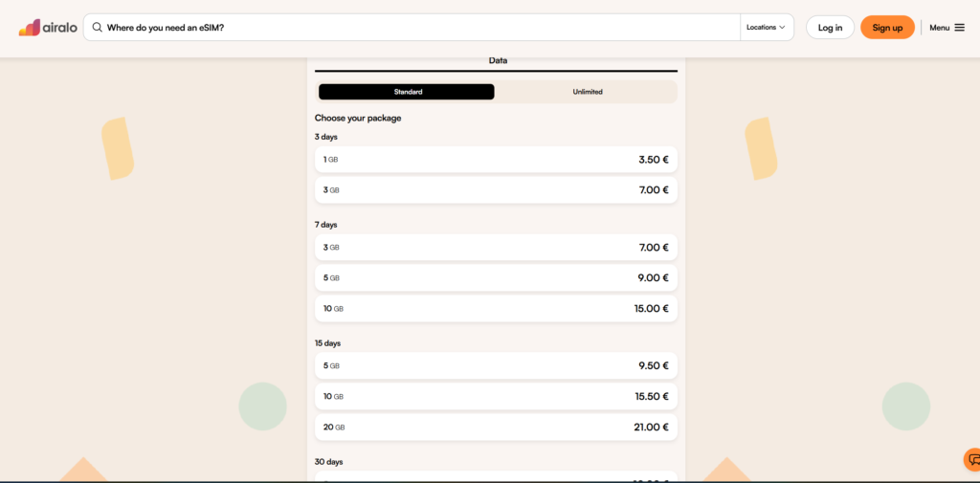Select 15 days 5 GB for 9.50 €

tap(496, 365)
